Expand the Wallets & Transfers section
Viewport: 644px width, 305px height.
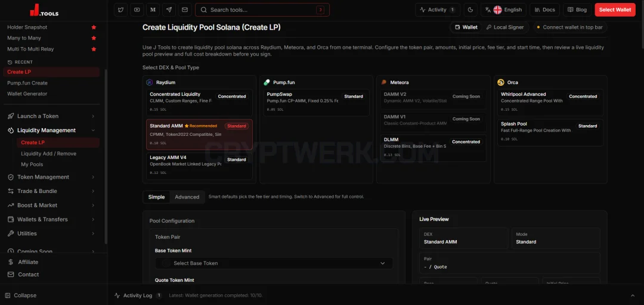click(x=51, y=219)
